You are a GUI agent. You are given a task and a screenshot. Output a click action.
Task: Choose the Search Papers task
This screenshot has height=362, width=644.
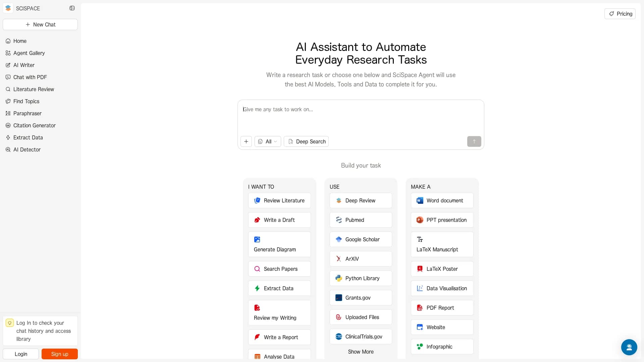pos(279,269)
